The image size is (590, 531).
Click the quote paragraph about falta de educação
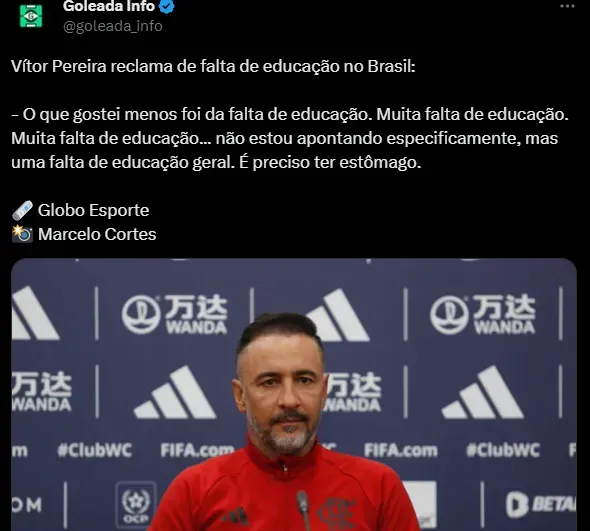(290, 138)
